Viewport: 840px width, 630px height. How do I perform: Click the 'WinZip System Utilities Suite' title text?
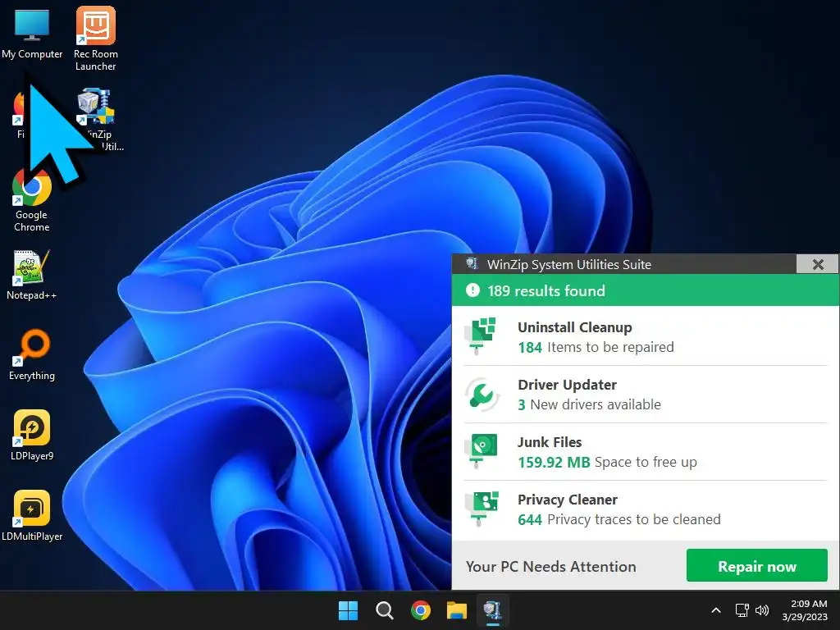click(569, 264)
